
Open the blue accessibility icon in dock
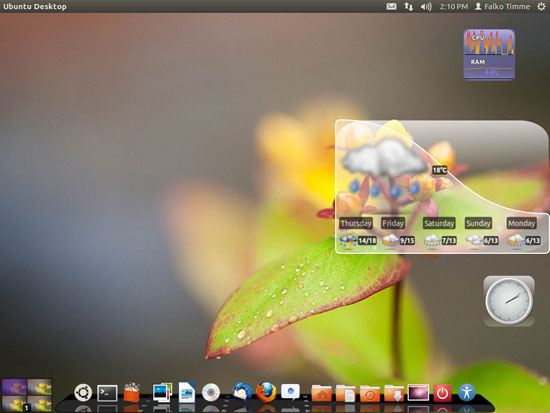(467, 392)
